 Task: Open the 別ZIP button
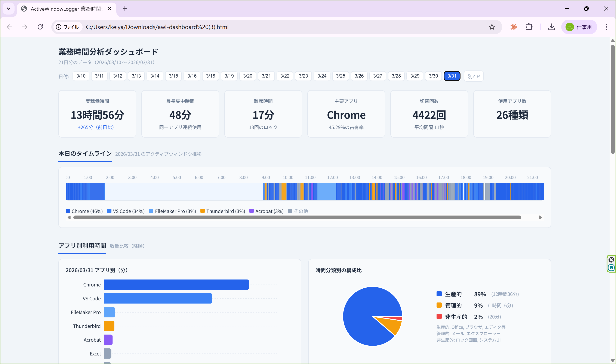pos(473,76)
